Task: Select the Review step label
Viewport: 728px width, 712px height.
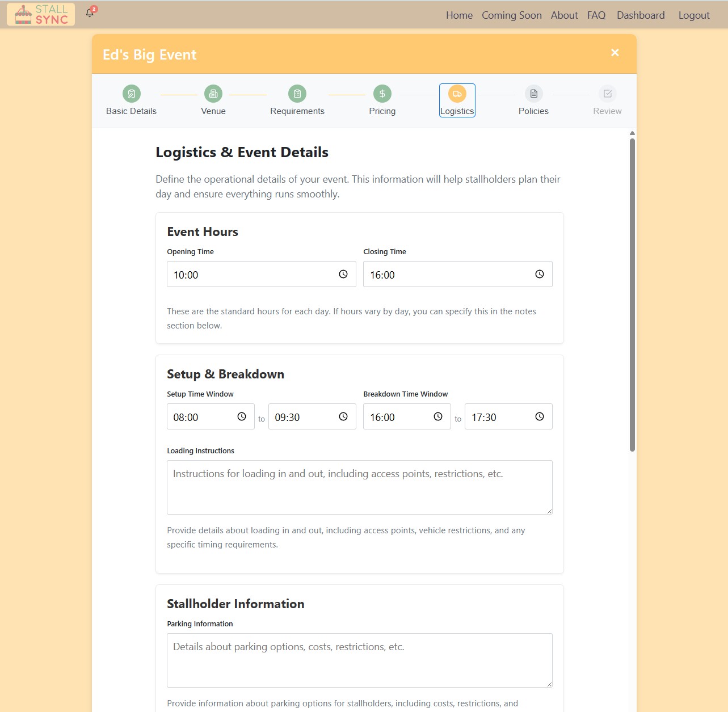Action: [x=607, y=111]
